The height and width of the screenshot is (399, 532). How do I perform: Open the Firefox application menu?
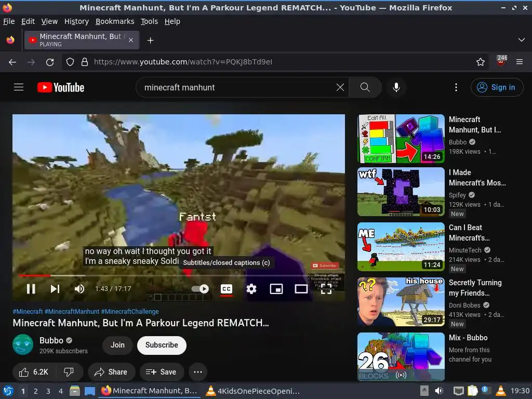click(520, 62)
